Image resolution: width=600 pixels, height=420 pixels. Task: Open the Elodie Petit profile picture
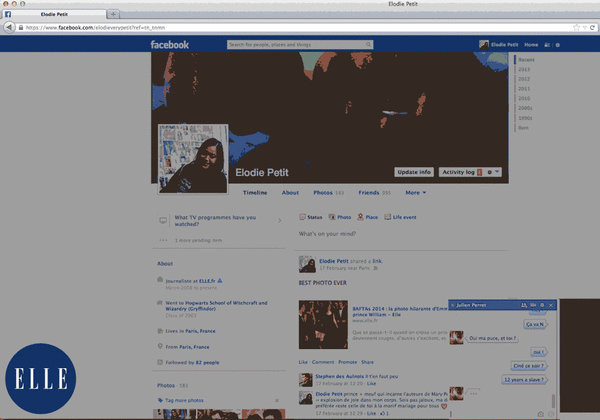click(193, 156)
